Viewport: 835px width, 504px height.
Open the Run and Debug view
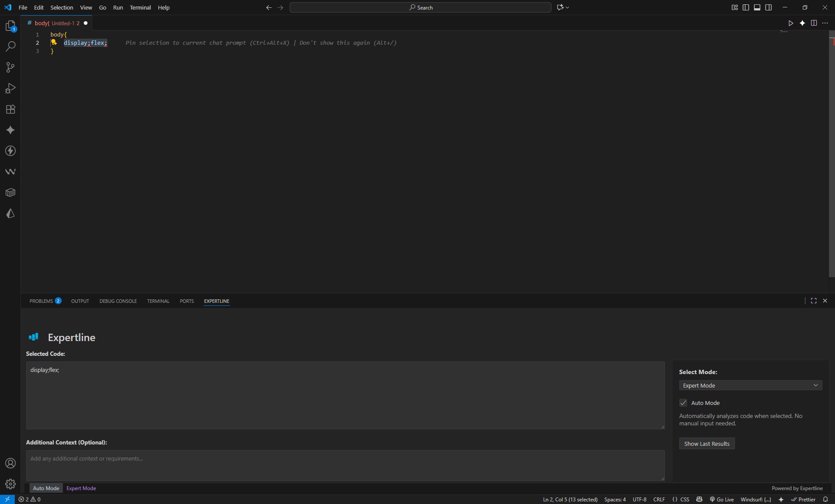[10, 88]
